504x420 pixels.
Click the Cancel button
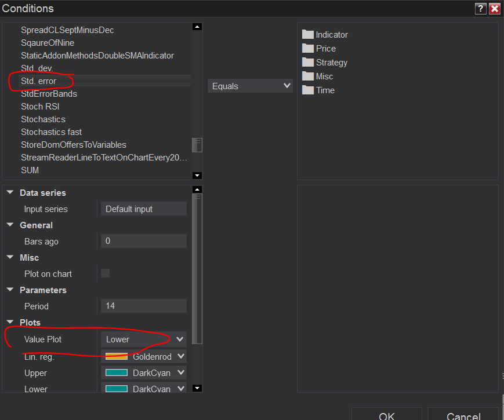(x=463, y=414)
